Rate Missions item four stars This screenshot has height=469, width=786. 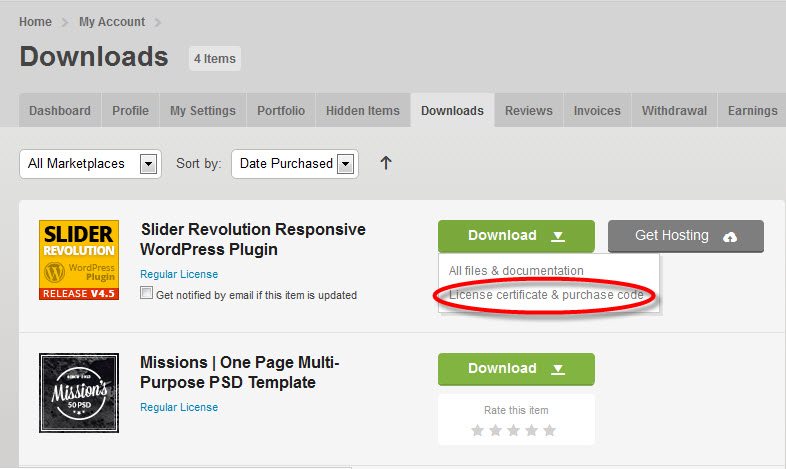pyautogui.click(x=531, y=430)
